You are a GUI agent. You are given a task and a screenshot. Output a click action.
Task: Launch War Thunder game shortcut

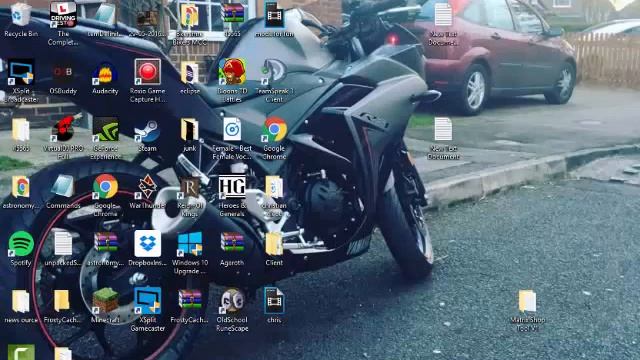(147, 187)
